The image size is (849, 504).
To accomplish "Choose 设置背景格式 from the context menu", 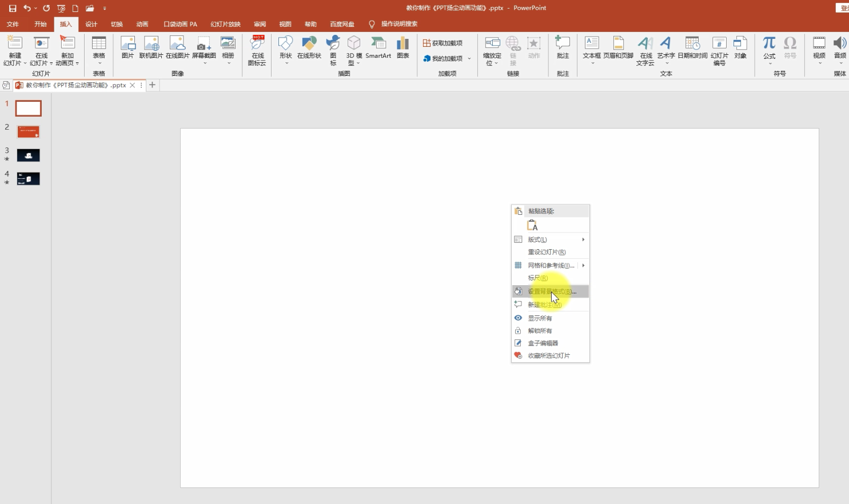I will [x=551, y=291].
